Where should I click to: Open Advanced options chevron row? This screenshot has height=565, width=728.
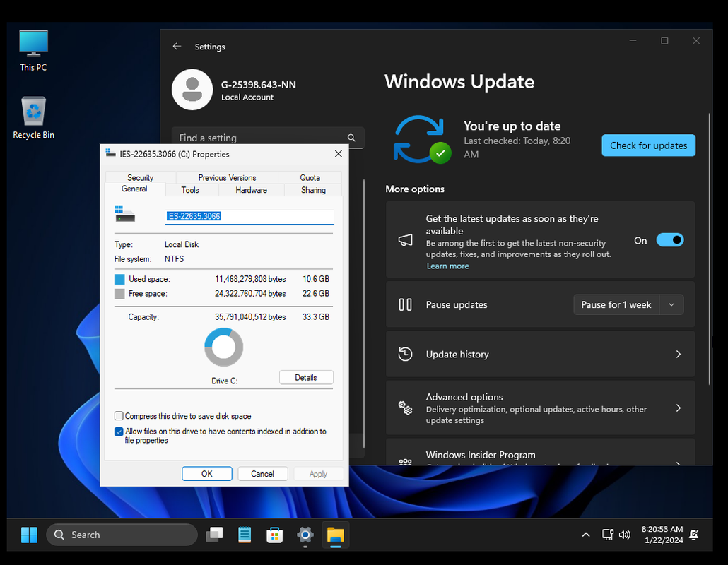coord(540,408)
